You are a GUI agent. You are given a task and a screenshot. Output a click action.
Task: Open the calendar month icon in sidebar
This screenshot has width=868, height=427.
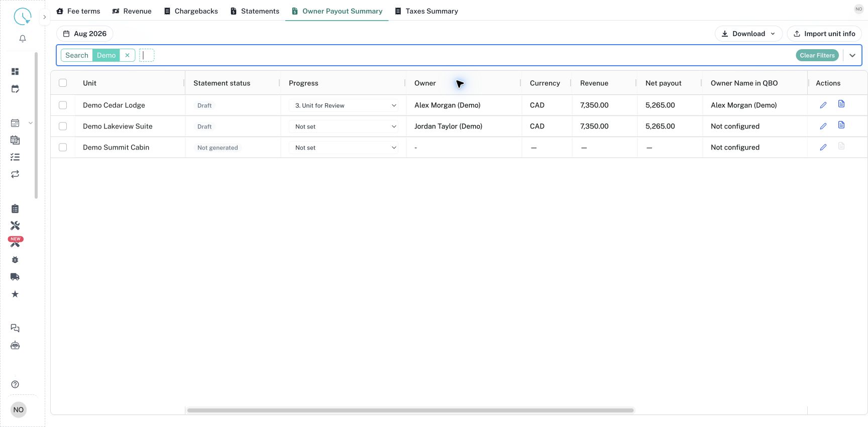click(x=15, y=123)
